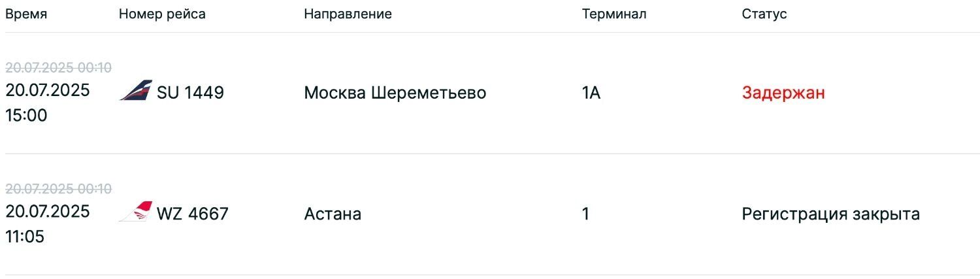Click the Aeroflot airline logo icon

tap(136, 91)
